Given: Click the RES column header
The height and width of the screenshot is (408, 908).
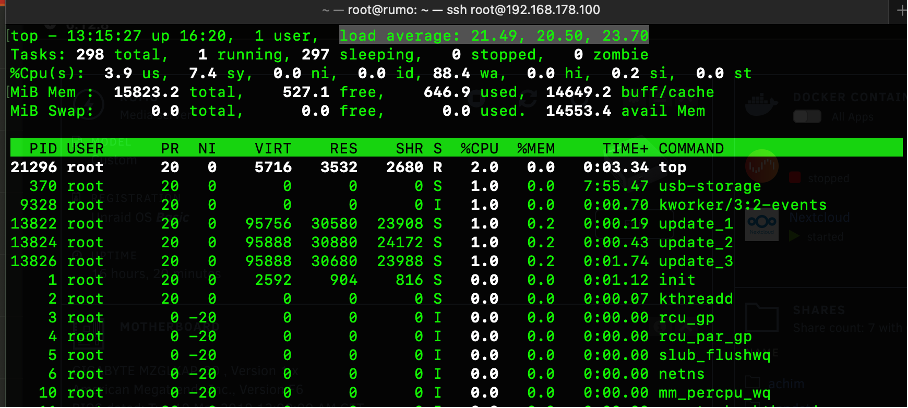Looking at the screenshot, I should click(343, 149).
